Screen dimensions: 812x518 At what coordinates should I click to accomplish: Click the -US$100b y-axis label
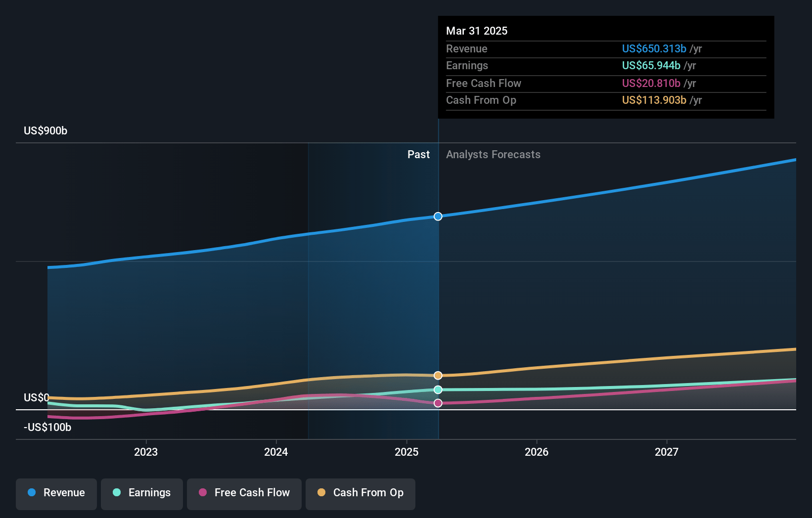47,427
